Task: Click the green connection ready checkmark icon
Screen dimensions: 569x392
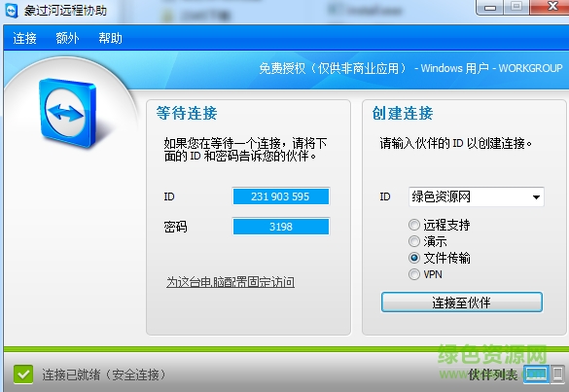Action: click(23, 374)
